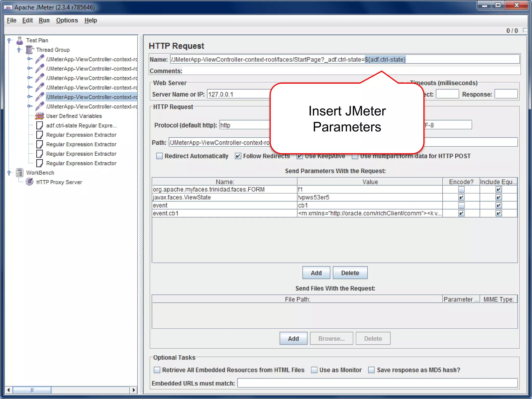532x399 pixels.
Task: Expand the first HTTP sampler node handle
Action: point(30,59)
